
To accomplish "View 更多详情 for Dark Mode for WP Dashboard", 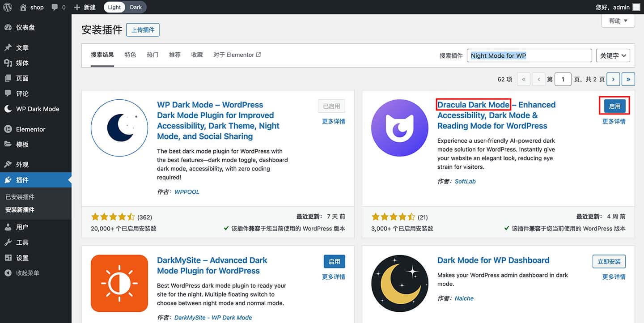I will click(614, 277).
